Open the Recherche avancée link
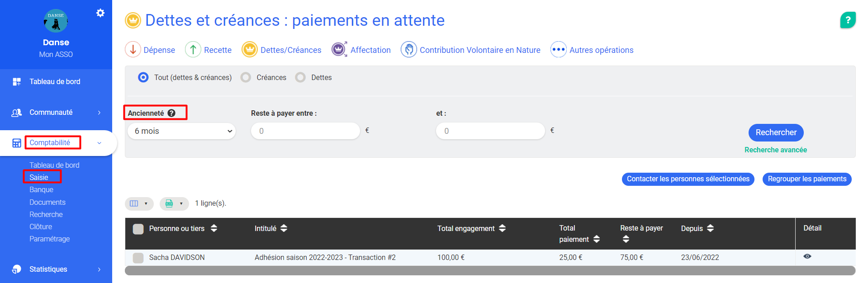Image resolution: width=868 pixels, height=283 pixels. click(775, 150)
